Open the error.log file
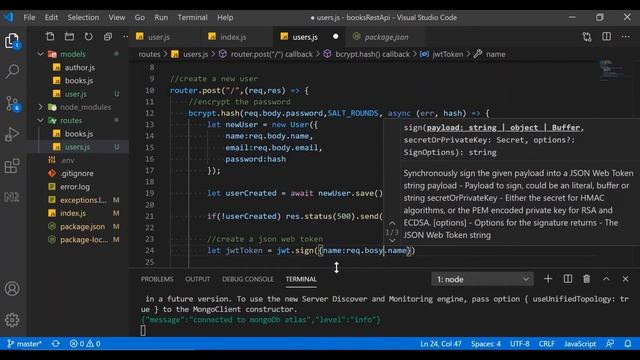Image resolution: width=640 pixels, height=360 pixels. pos(75,187)
